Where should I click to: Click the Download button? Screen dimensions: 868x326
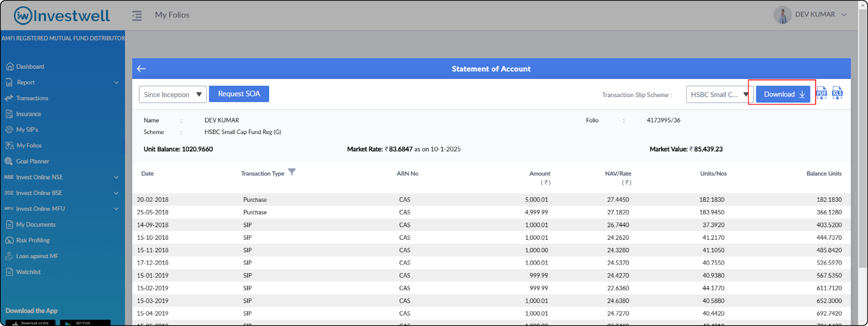[783, 94]
